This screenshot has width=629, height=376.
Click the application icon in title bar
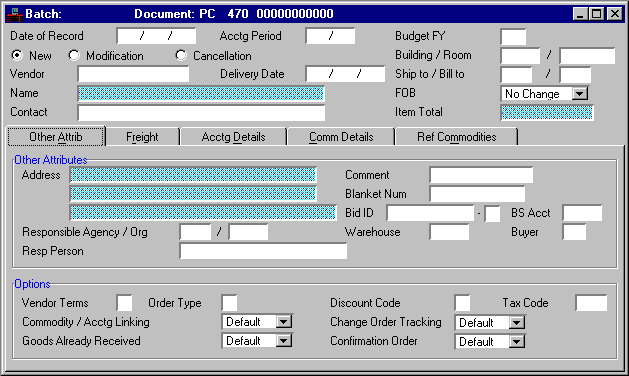coord(15,14)
